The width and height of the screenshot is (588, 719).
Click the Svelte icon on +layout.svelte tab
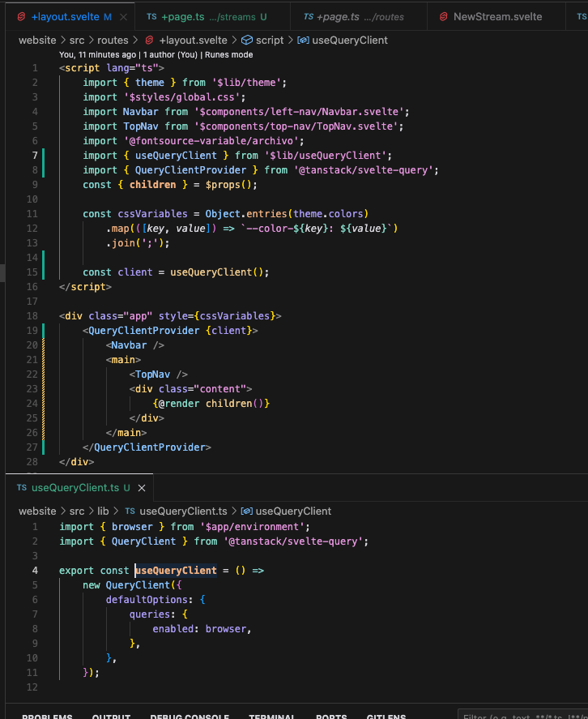21,17
